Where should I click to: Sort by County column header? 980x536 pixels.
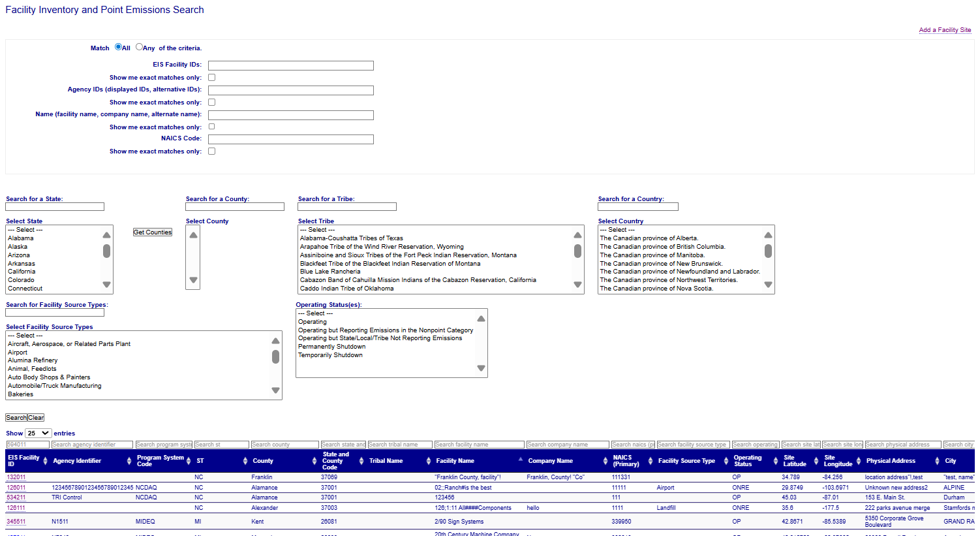(x=284, y=461)
